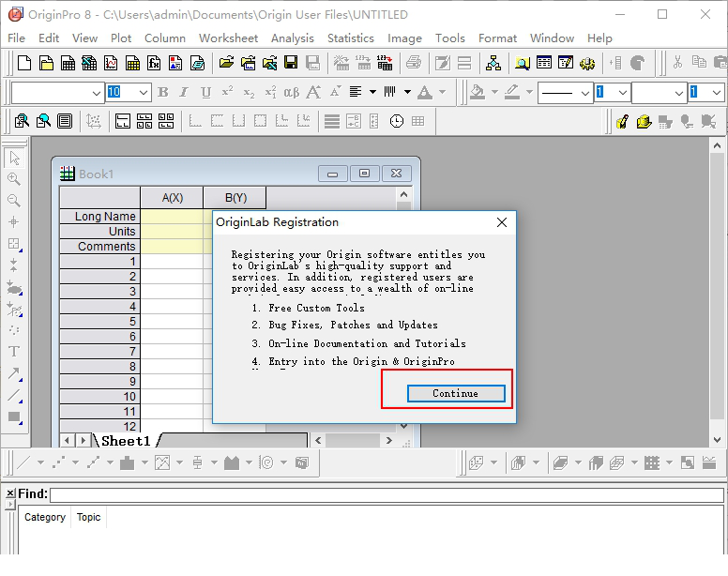The width and height of the screenshot is (728, 576).
Task: Click the font color A swatch
Action: point(425,92)
